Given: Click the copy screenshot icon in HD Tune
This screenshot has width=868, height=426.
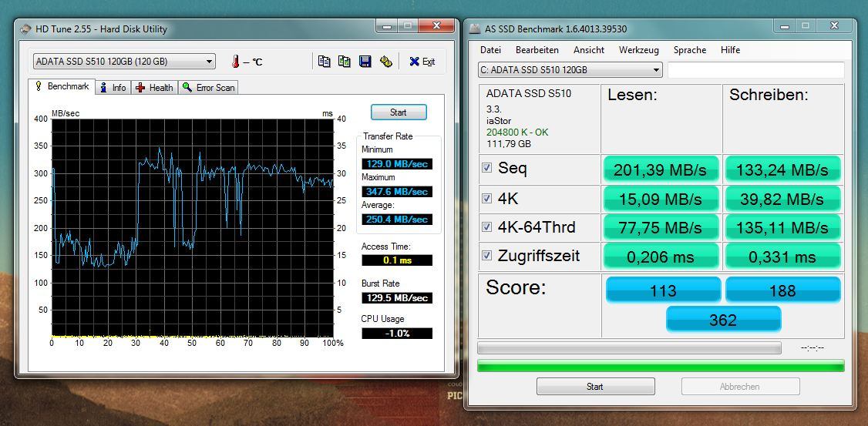Looking at the screenshot, I should click(x=345, y=62).
